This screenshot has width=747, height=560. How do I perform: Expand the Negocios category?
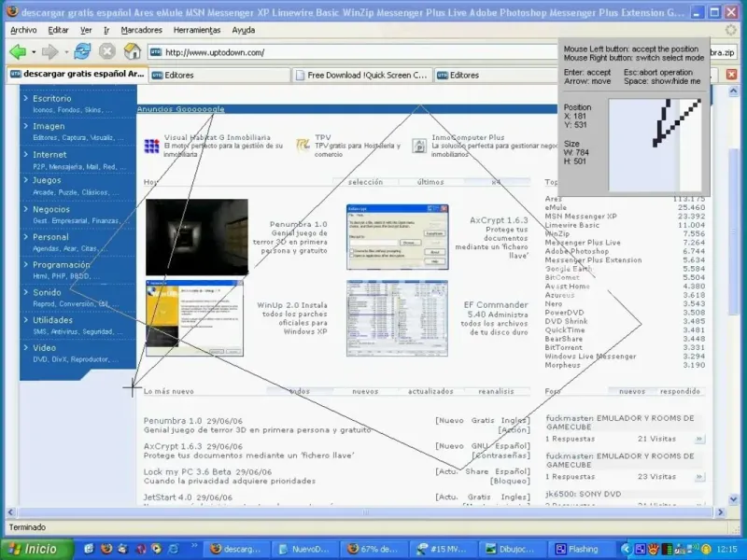[x=51, y=209]
